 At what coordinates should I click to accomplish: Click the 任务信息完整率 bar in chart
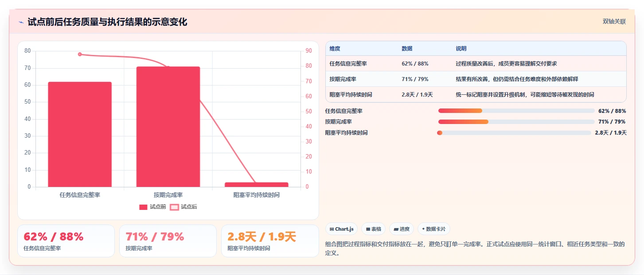[80, 134]
